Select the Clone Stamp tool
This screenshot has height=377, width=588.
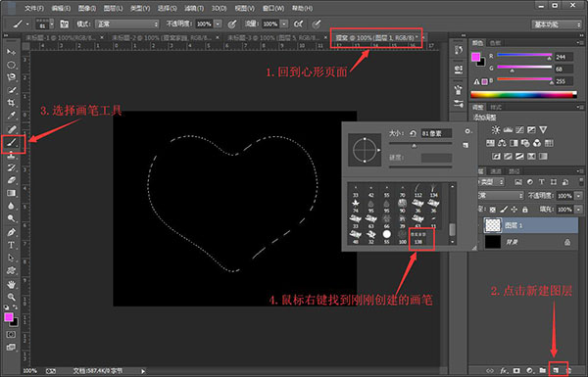coord(11,155)
